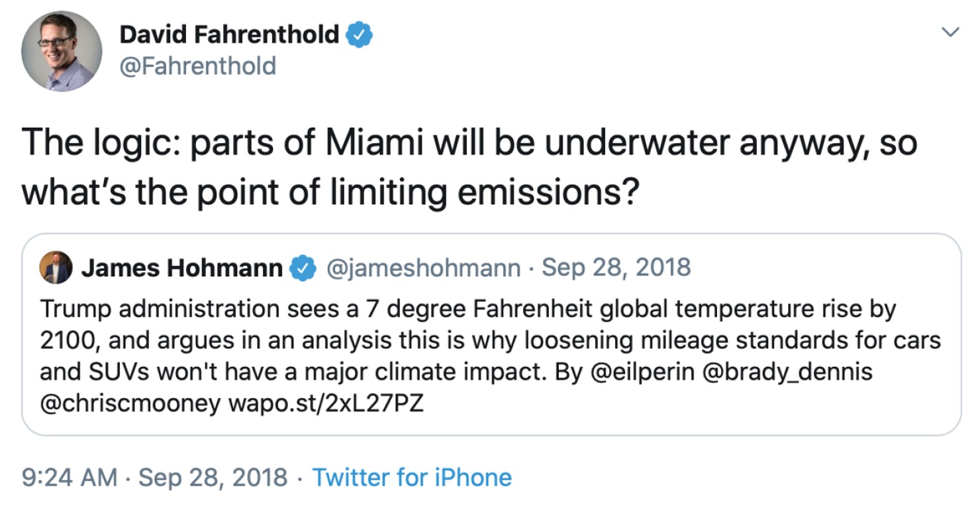The image size is (980, 508).
Task: Click James Hohmann's verified badge
Action: [303, 268]
